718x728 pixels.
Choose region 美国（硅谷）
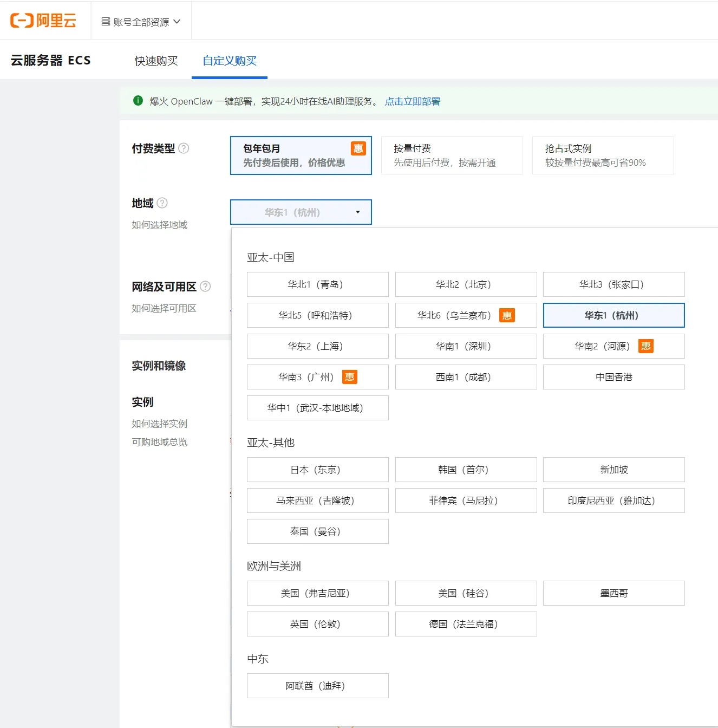[x=466, y=593]
